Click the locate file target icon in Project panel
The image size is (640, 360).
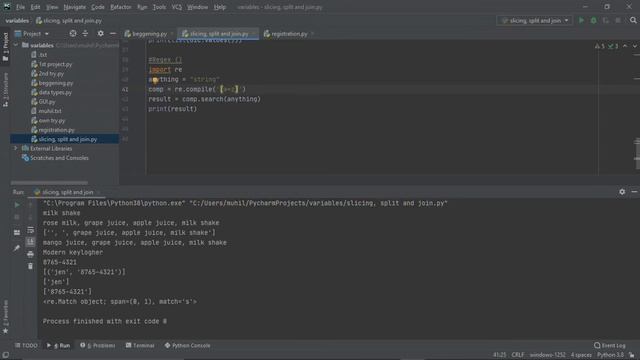coord(73,33)
